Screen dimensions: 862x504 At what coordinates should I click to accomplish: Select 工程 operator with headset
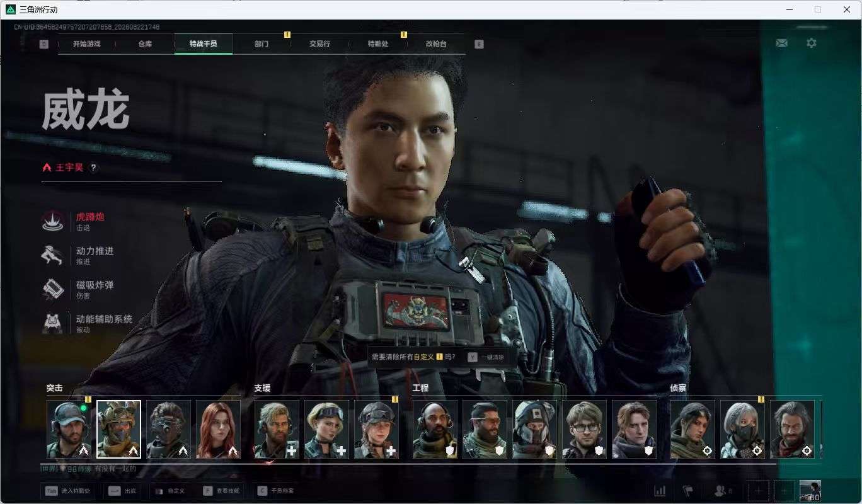point(435,430)
